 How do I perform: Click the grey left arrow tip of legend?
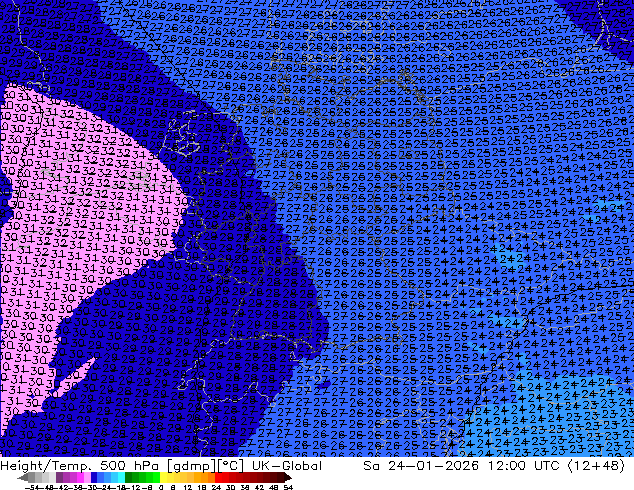point(22,478)
